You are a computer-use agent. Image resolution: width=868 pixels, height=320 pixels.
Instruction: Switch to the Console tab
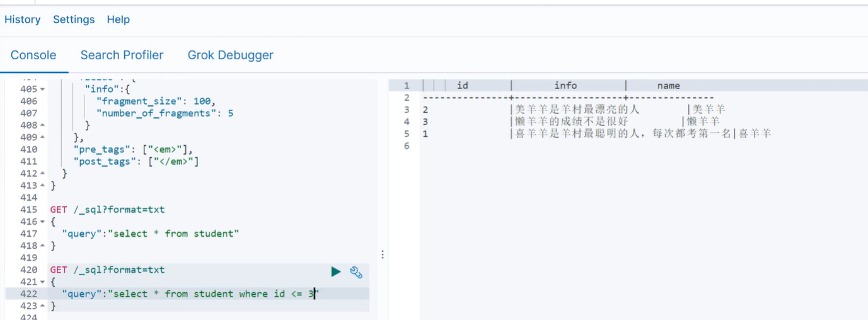(x=33, y=55)
